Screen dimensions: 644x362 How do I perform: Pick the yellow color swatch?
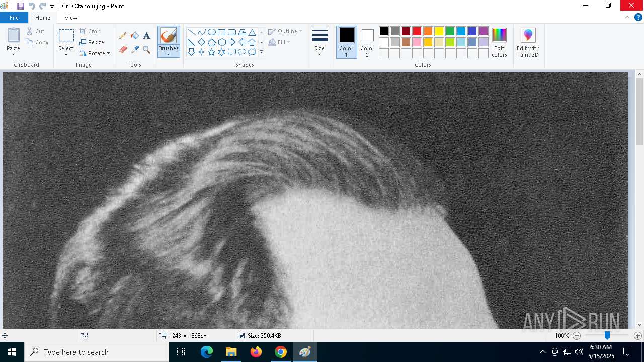coord(439,31)
